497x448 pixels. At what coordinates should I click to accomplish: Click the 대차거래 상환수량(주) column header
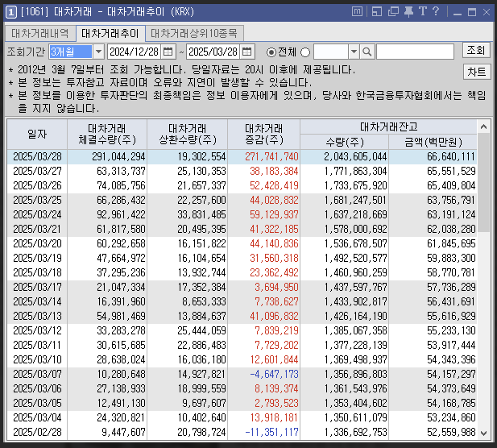point(188,135)
